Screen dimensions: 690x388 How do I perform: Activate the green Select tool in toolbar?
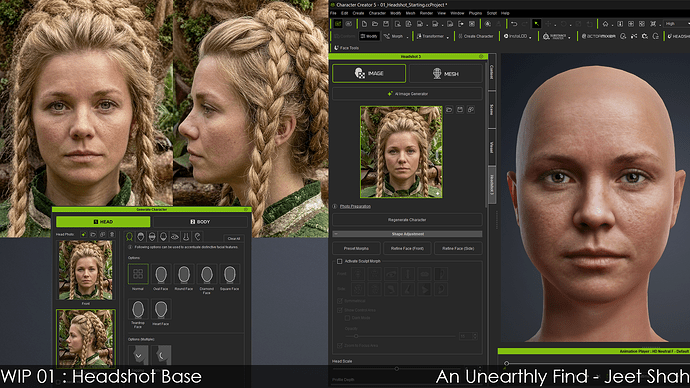coord(536,24)
